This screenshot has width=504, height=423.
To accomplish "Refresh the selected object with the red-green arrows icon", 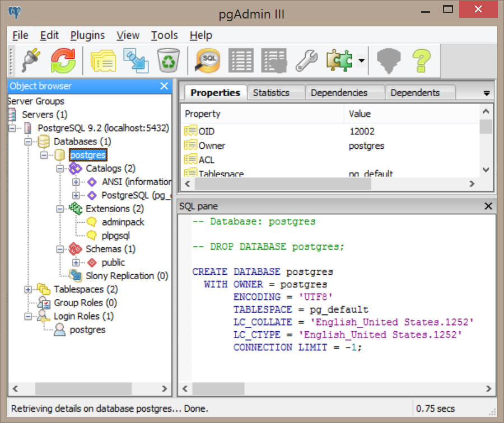I will click(63, 60).
